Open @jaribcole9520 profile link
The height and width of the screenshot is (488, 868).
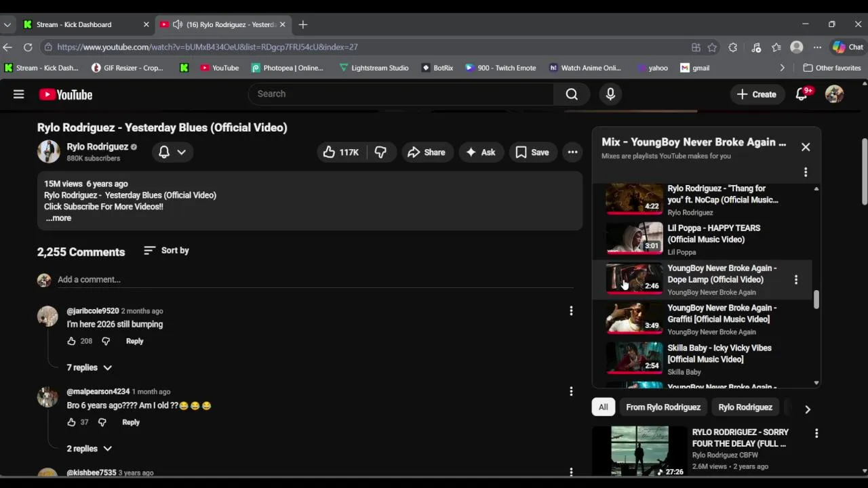(x=93, y=311)
